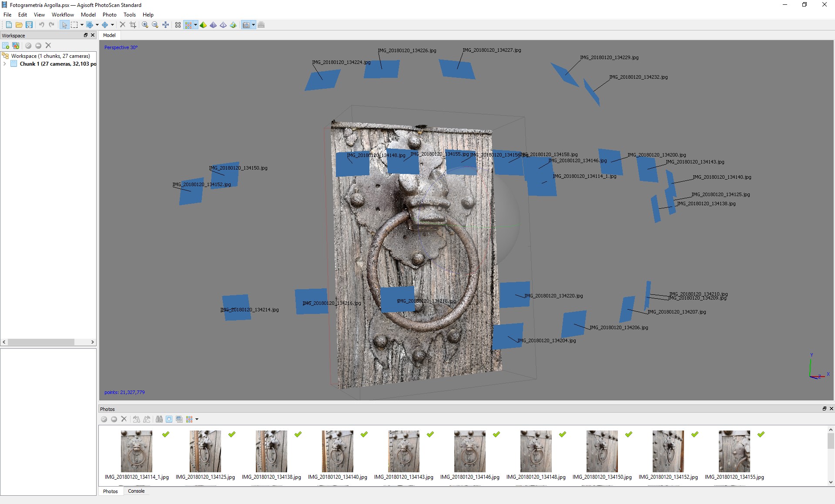The width and height of the screenshot is (835, 504).
Task: Toggle the Dense Cloud view mode
Action: tap(188, 25)
